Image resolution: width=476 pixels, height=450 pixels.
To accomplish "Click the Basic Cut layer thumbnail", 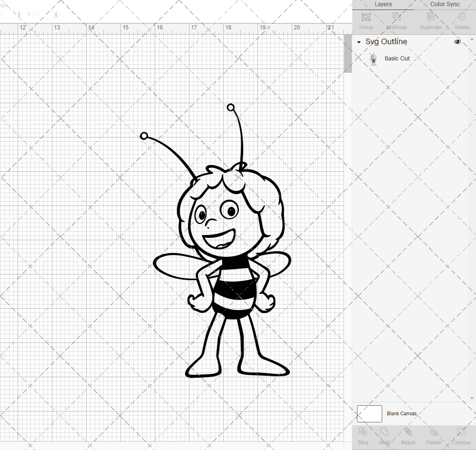I will coord(374,58).
